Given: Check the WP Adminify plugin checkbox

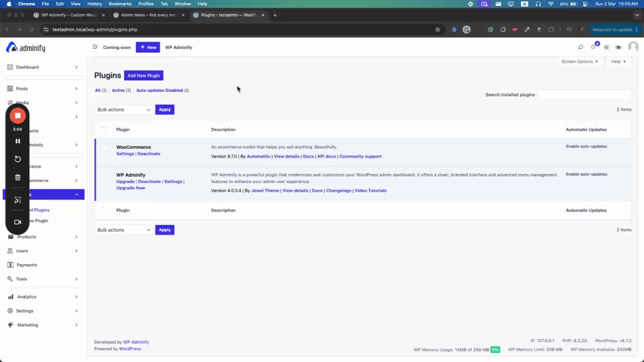Looking at the screenshot, I should (105, 175).
